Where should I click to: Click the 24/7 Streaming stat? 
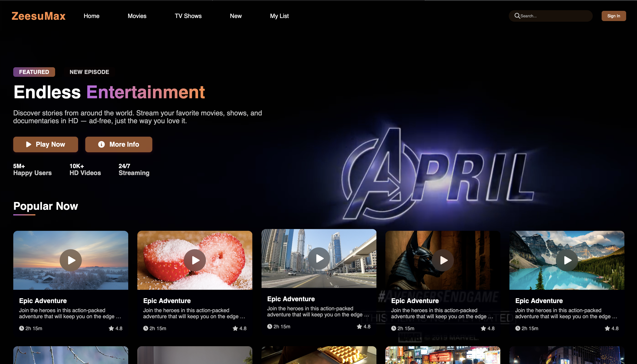coord(134,169)
